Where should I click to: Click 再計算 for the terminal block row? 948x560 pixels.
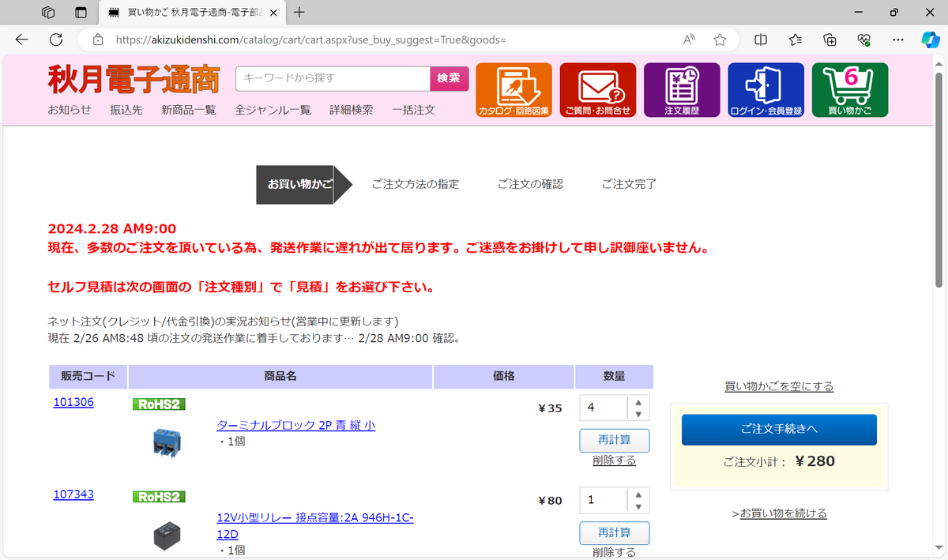click(x=615, y=440)
